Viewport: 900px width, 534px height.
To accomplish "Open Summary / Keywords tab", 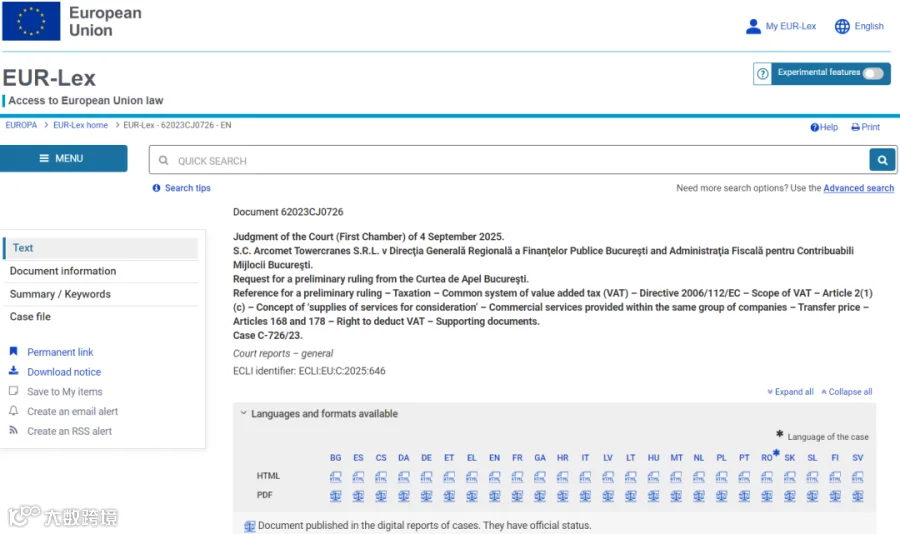I will (60, 294).
